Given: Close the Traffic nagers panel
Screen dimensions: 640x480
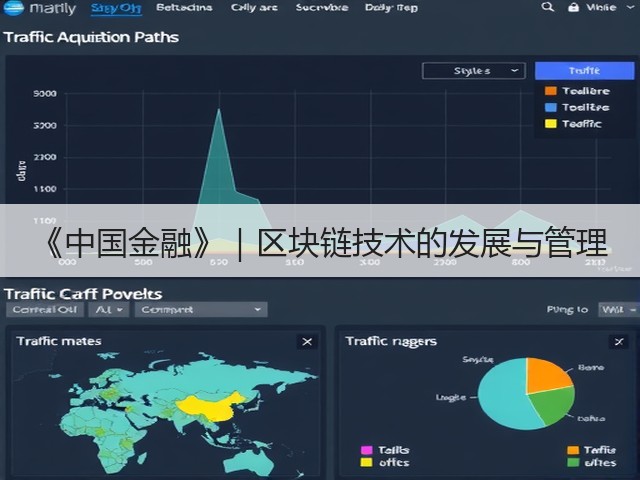Looking at the screenshot, I should (x=619, y=342).
